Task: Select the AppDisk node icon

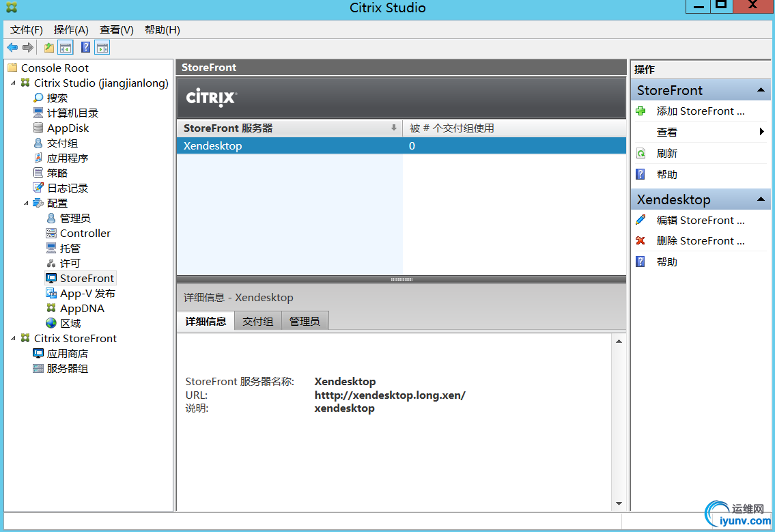Action: pyautogui.click(x=38, y=128)
